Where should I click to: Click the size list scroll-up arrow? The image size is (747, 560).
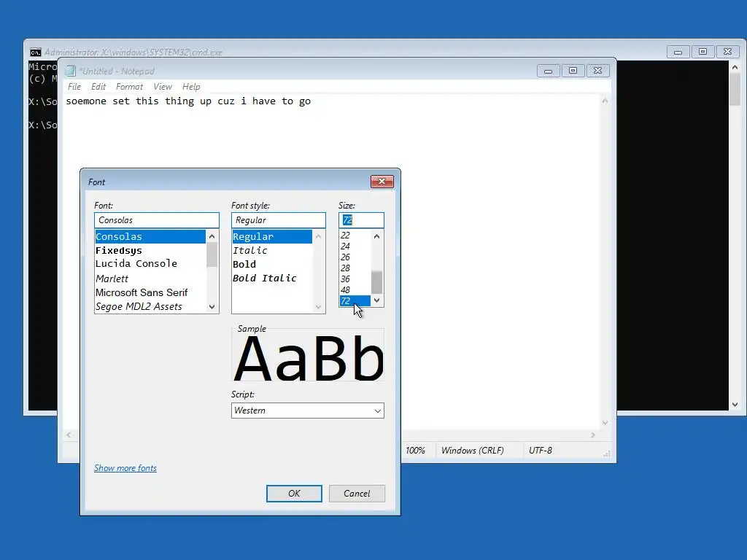point(377,236)
